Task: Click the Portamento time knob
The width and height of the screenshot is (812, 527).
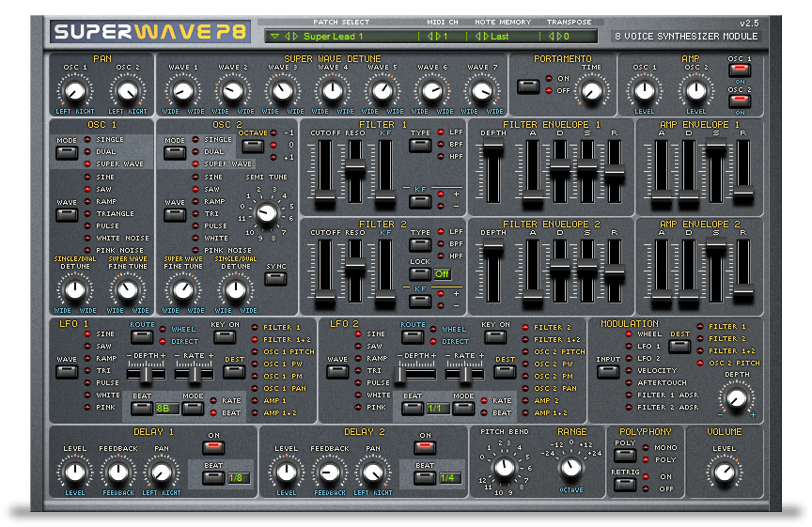Action: [x=592, y=90]
